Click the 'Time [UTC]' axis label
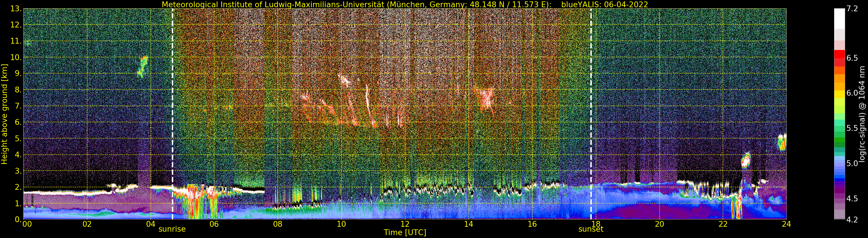 point(405,233)
